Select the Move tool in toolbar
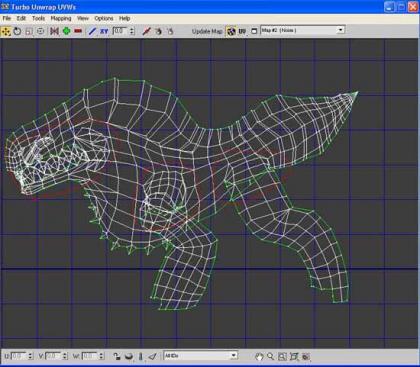 pyautogui.click(x=6, y=31)
